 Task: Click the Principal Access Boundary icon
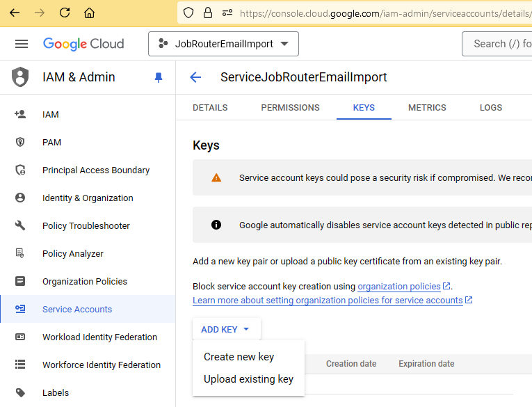[20, 170]
